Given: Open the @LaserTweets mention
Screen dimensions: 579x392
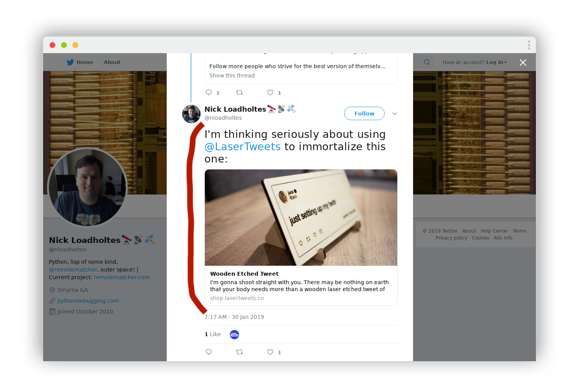Looking at the screenshot, I should tap(243, 146).
